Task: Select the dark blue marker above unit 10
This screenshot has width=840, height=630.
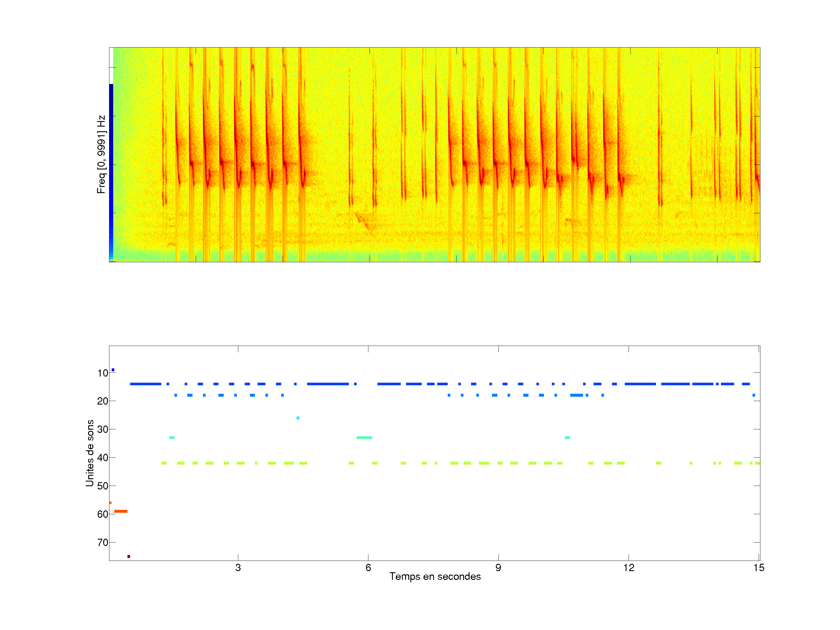Action: 113,370
